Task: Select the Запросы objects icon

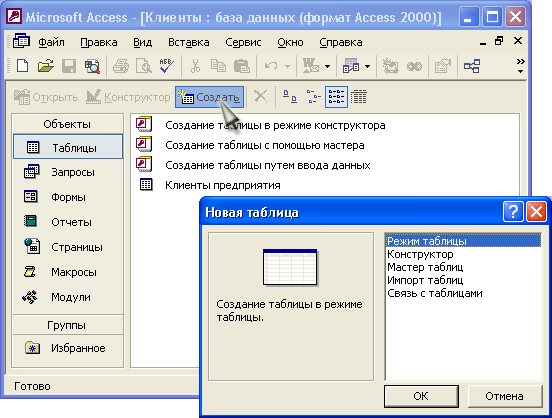Action: pos(32,172)
